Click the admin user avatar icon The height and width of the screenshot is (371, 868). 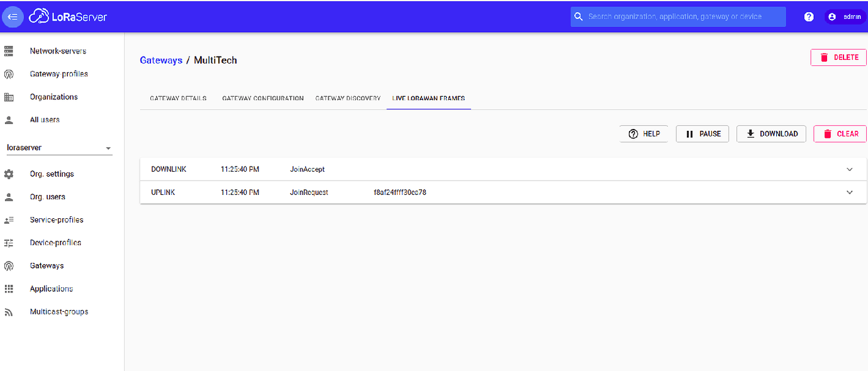click(x=832, y=17)
